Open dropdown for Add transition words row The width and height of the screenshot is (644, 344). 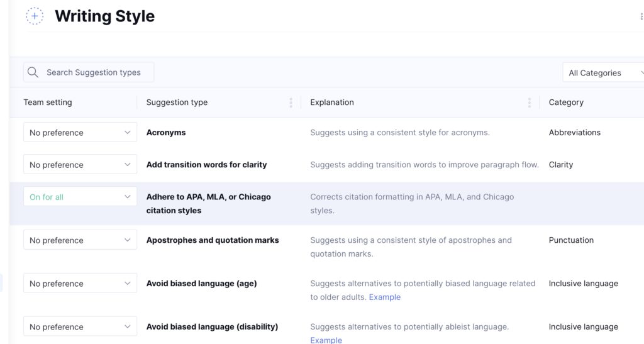click(x=80, y=165)
